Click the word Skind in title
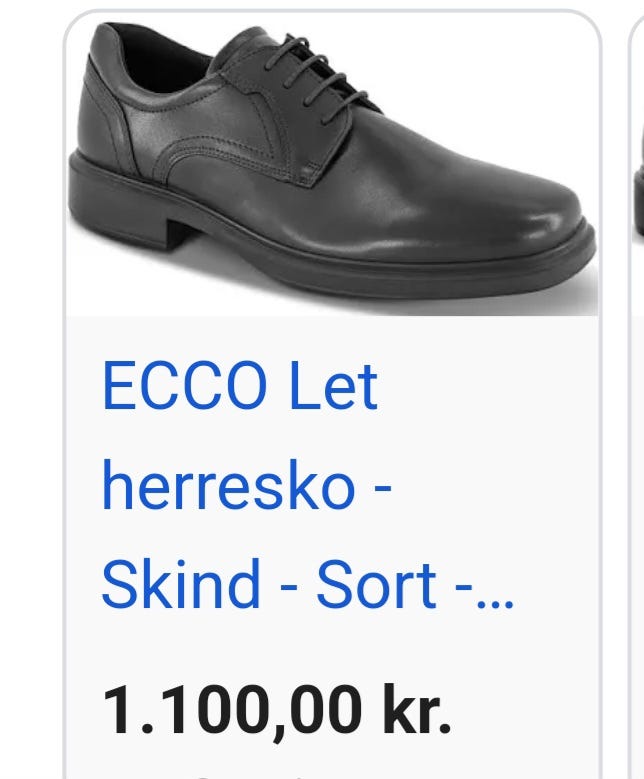 [181, 583]
